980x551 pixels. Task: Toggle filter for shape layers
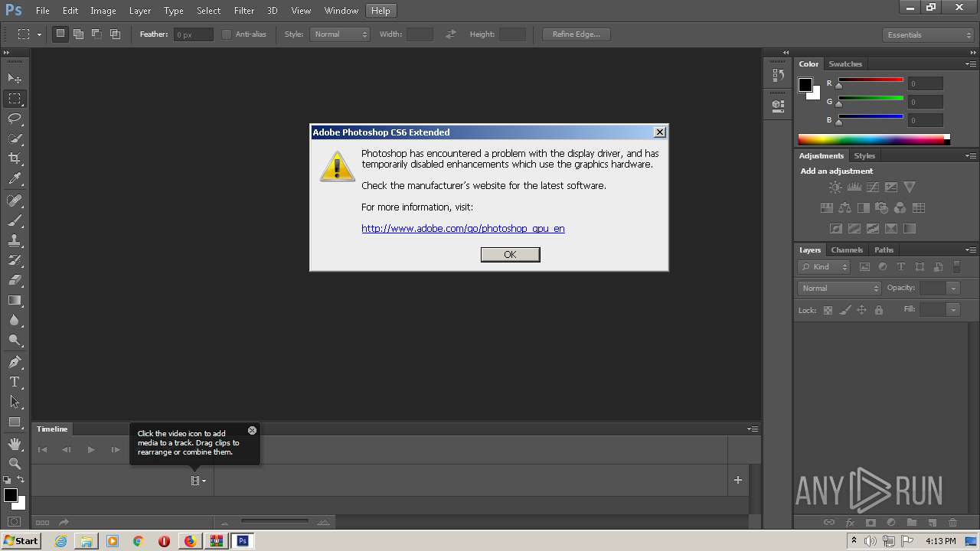coord(920,267)
